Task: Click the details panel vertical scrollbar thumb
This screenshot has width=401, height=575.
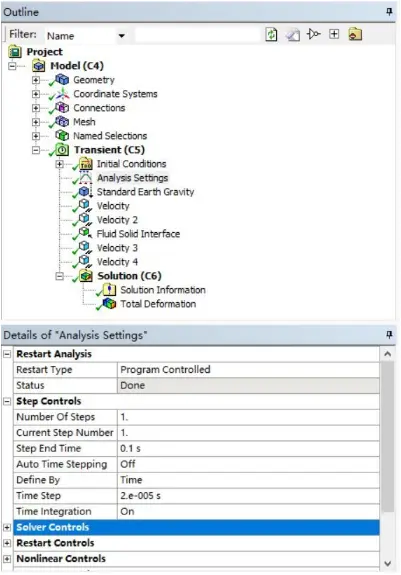Action: pos(387,437)
